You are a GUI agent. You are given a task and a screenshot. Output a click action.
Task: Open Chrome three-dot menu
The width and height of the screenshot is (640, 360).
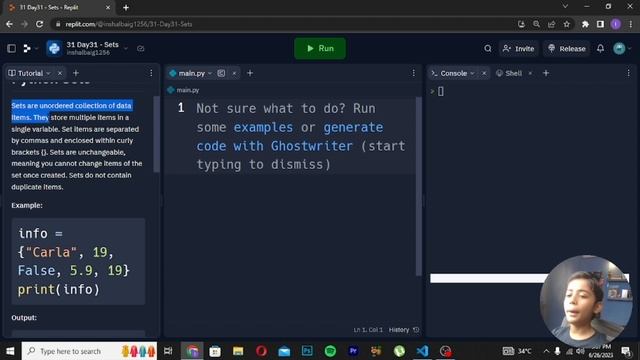point(631,24)
